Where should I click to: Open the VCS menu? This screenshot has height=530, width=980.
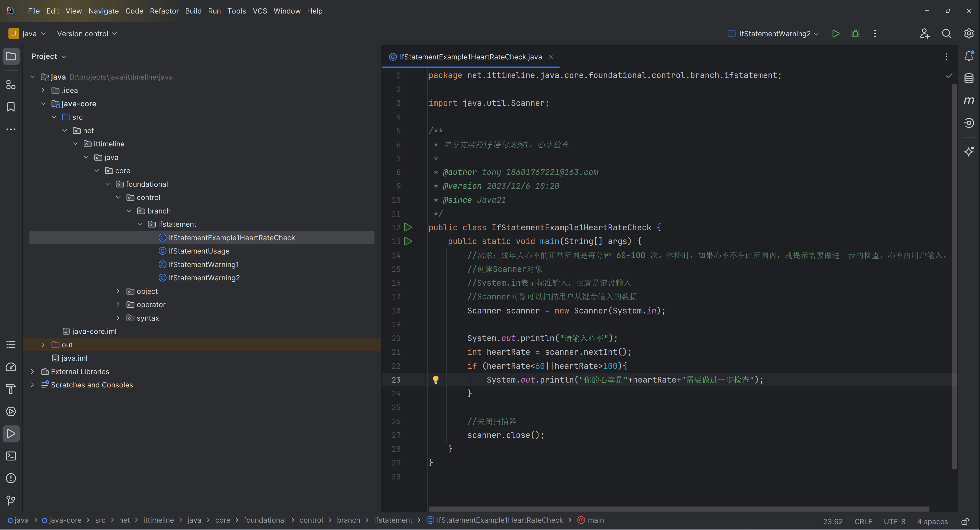click(260, 11)
